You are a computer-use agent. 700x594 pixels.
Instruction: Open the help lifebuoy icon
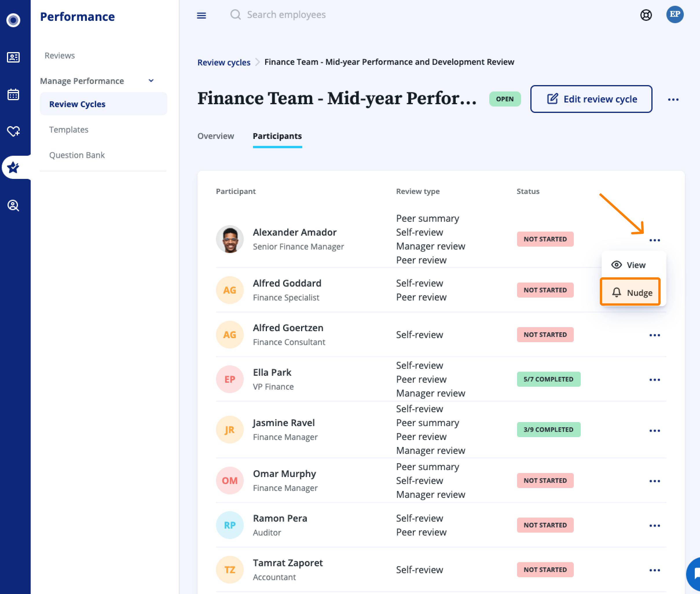646,15
